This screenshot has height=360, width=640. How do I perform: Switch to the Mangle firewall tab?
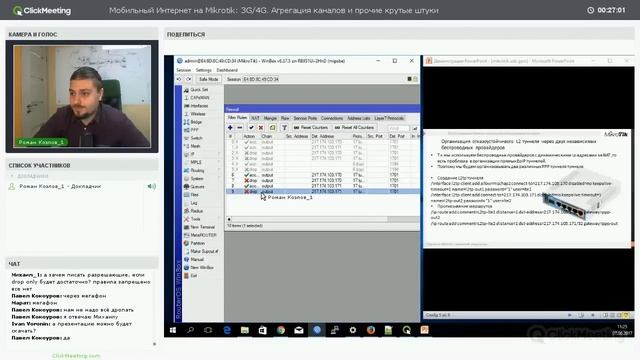pyautogui.click(x=270, y=118)
